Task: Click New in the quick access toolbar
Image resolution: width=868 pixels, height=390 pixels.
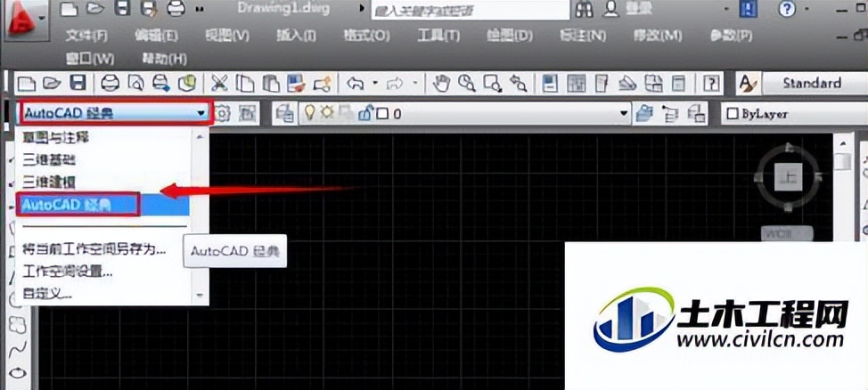Action: [68, 9]
